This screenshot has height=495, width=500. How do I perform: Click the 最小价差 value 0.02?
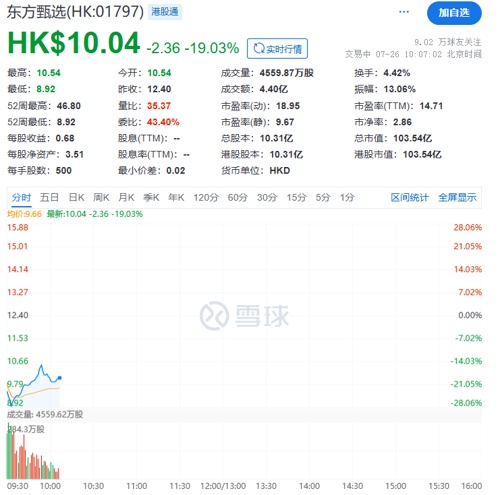[x=176, y=171]
